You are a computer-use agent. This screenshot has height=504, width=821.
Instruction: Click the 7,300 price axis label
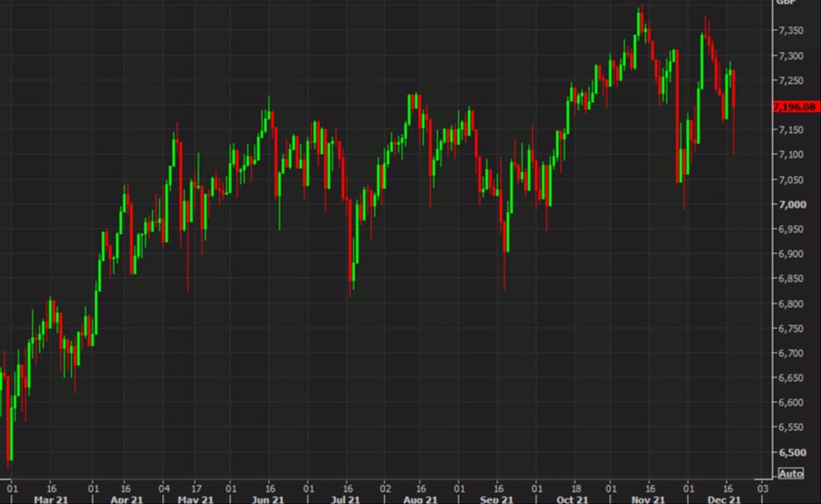[791, 56]
